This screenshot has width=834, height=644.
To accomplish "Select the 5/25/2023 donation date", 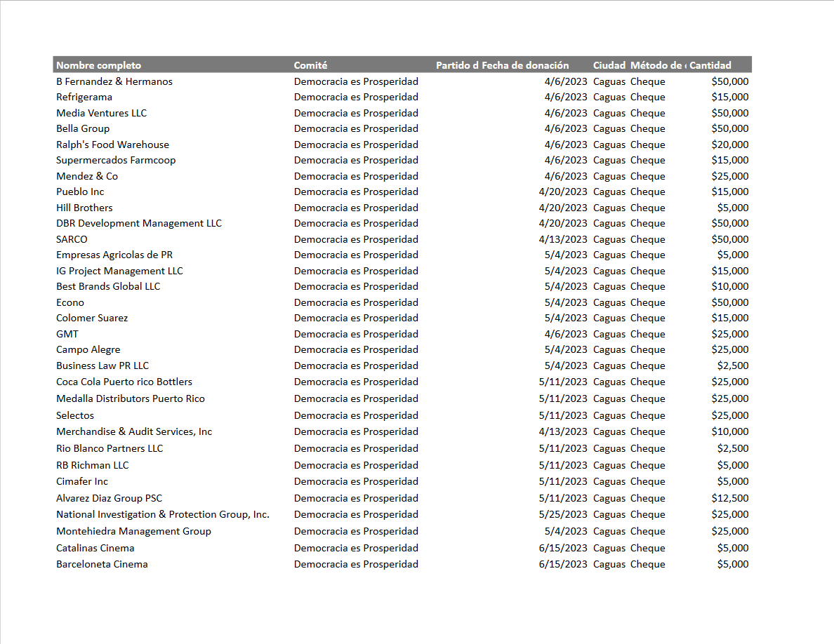I will [x=563, y=514].
